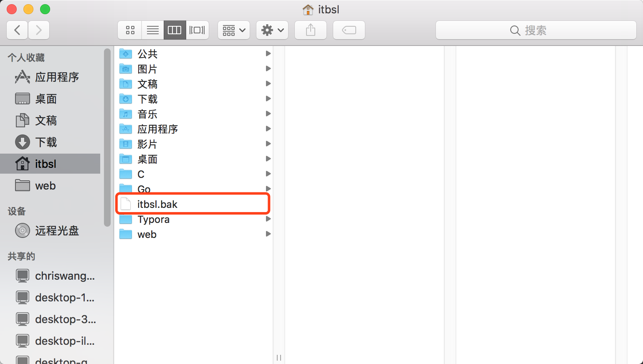Click the sidebar scrollbar
Viewport: 643px width, 364px height.
tap(107, 138)
